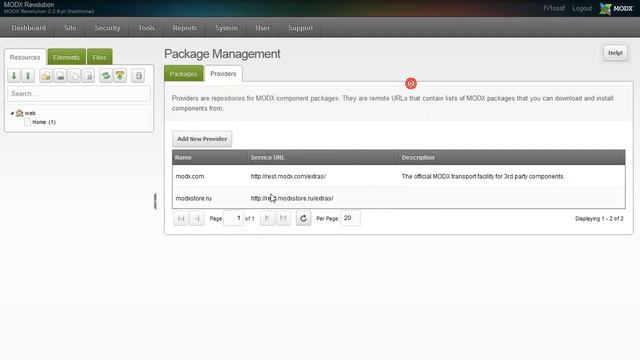Open the User menu
Image resolution: width=640 pixels, height=360 pixels.
click(x=262, y=28)
